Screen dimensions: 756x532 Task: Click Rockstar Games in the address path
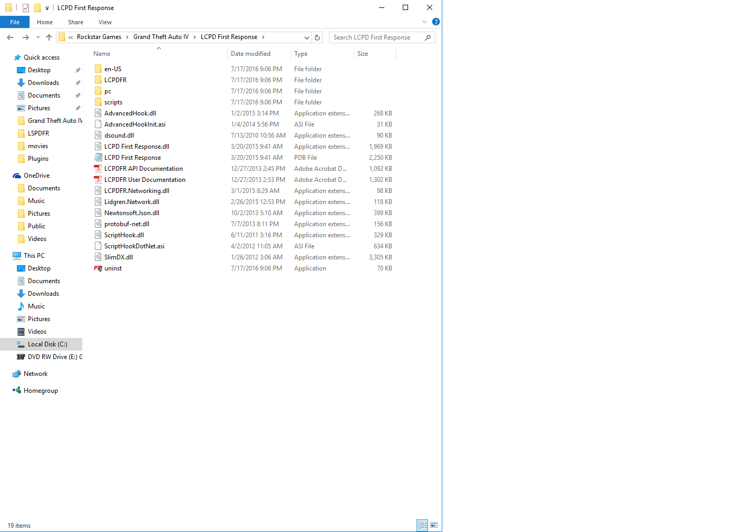(99, 37)
